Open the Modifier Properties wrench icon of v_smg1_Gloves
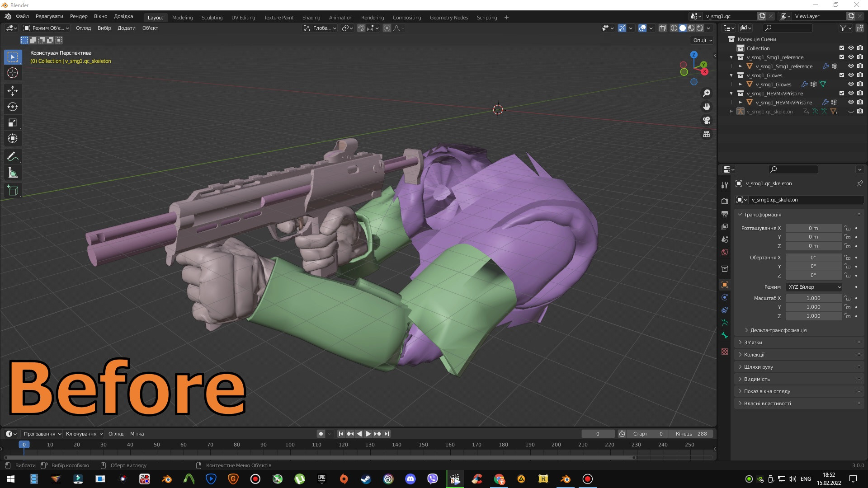Viewport: 868px width, 488px height. click(x=804, y=84)
